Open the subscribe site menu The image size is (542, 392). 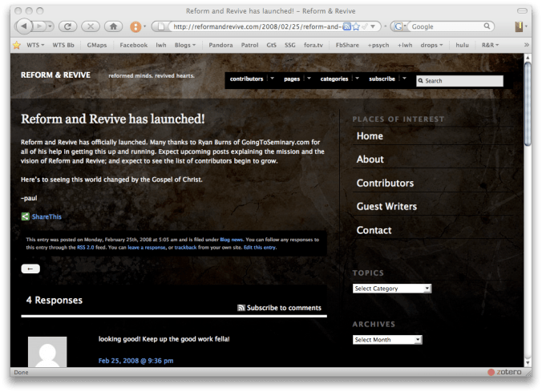coord(387,79)
